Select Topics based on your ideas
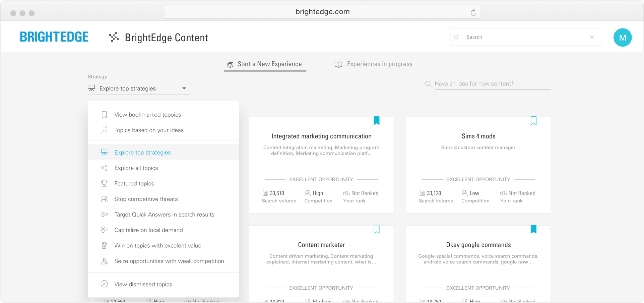Viewport: 644px width, 303px height. pos(149,130)
